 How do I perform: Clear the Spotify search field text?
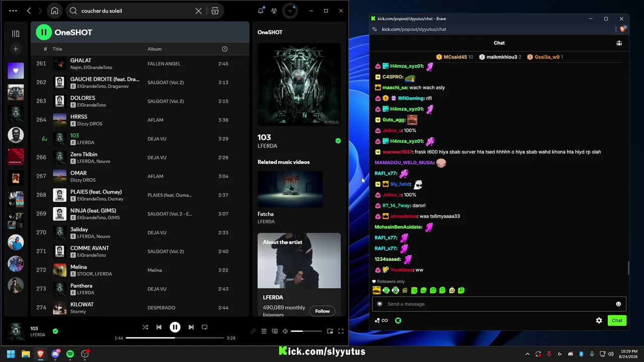click(199, 11)
